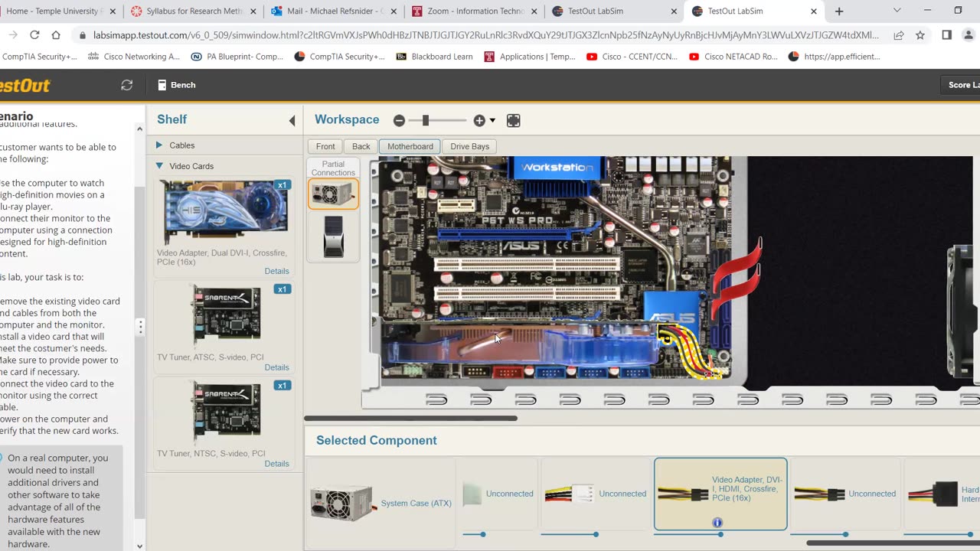Image resolution: width=980 pixels, height=551 pixels.
Task: Click the share page icon in address bar
Action: click(x=899, y=35)
